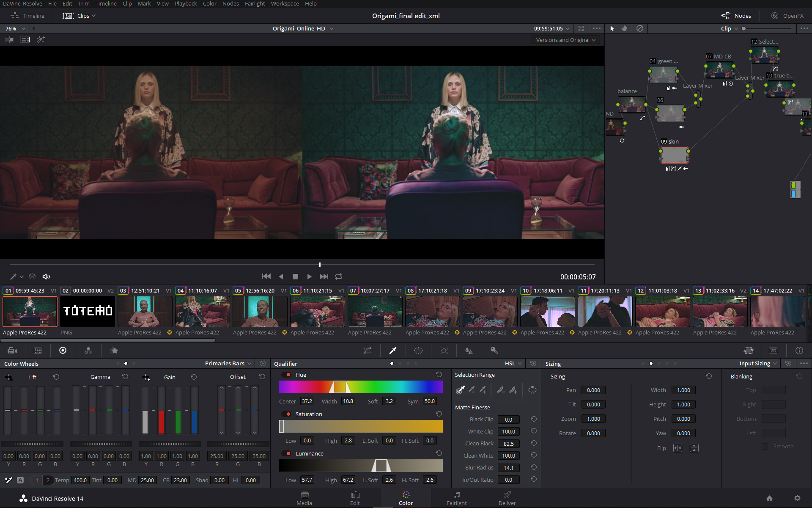Open the Tracker palette icon
This screenshot has height=508, width=812.
pos(444,351)
